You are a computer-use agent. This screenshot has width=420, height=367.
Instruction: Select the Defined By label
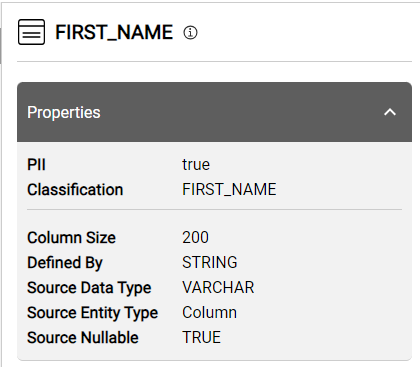point(65,263)
